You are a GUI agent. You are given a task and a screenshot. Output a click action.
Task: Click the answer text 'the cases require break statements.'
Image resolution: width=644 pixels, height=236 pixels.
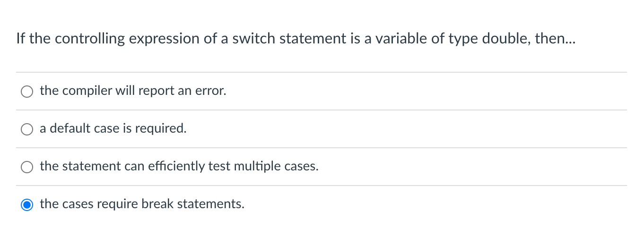click(142, 204)
